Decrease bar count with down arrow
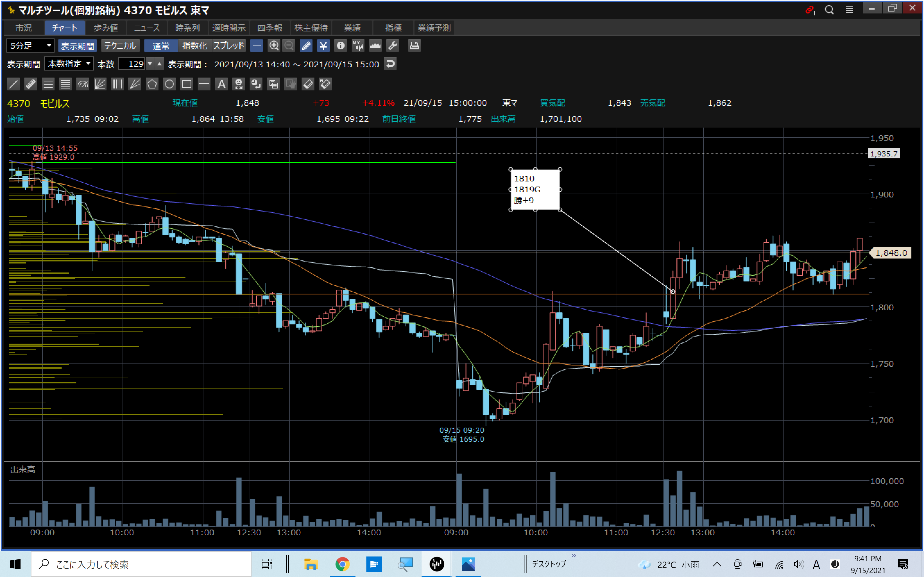924x577 pixels. [x=150, y=64]
